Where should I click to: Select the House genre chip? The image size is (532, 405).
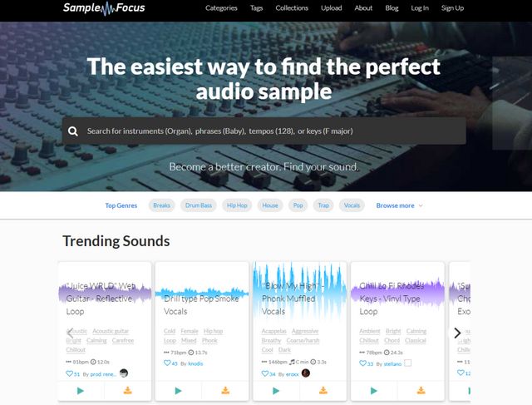tap(270, 205)
